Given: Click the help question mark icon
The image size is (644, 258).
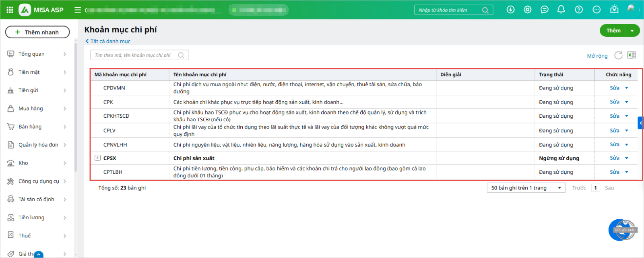Looking at the screenshot, I should (x=579, y=10).
